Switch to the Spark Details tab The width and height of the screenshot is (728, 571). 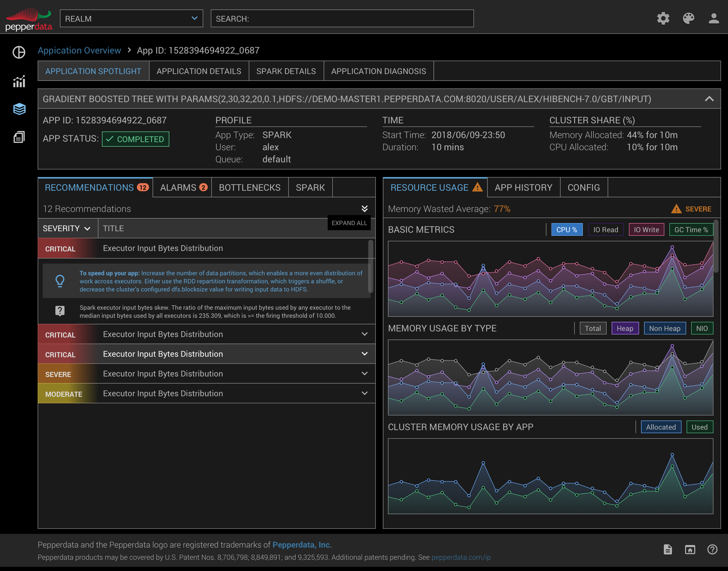tap(286, 71)
